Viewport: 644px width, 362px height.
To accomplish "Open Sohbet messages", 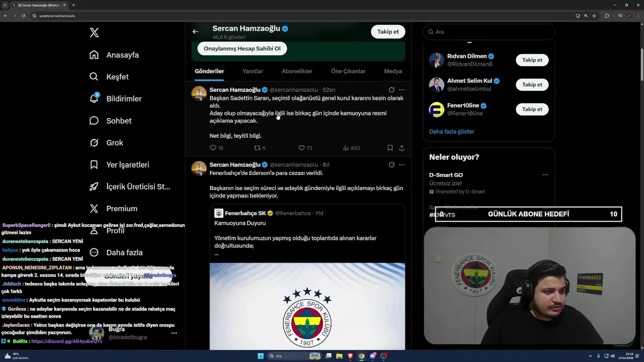I will point(111,121).
